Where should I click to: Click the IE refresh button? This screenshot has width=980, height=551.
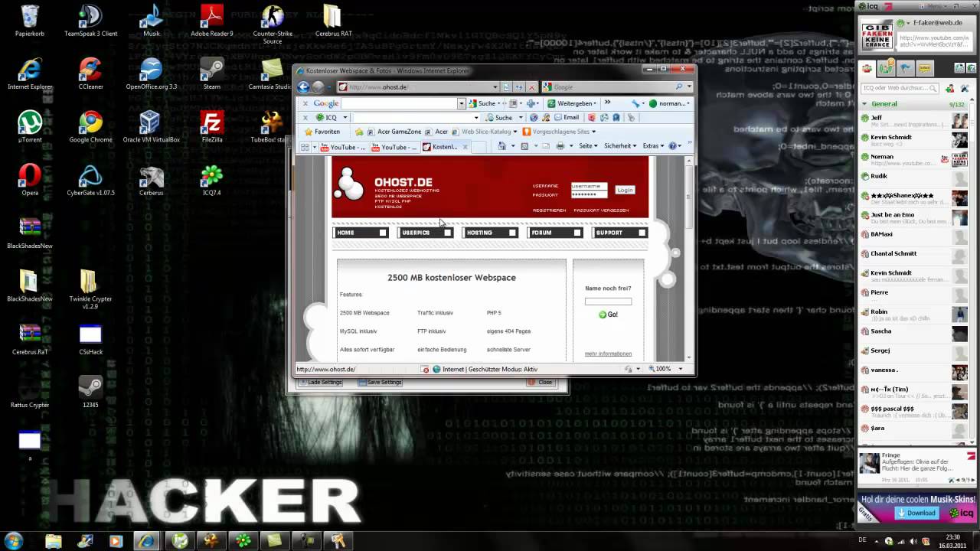(518, 87)
